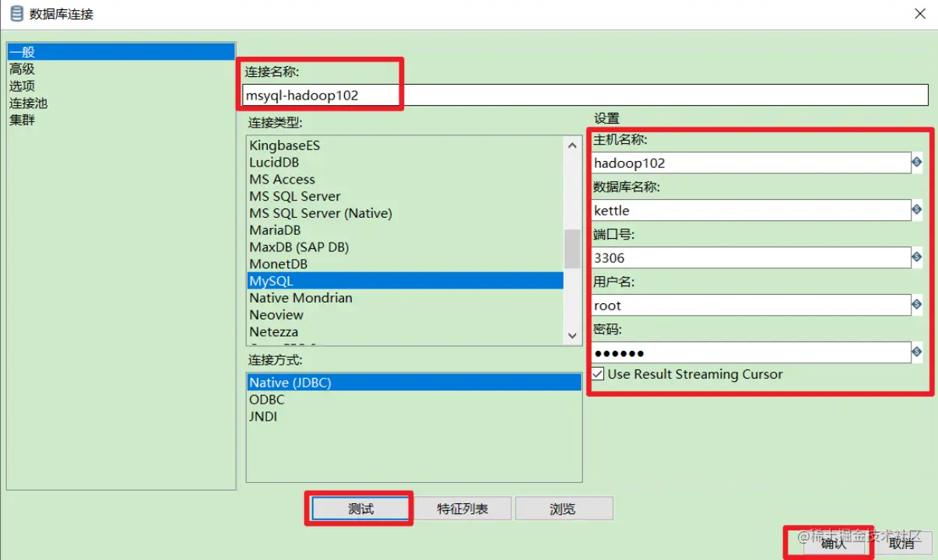The image size is (938, 560).
Task: Click scroll up arrow in connection type list
Action: pyautogui.click(x=573, y=145)
